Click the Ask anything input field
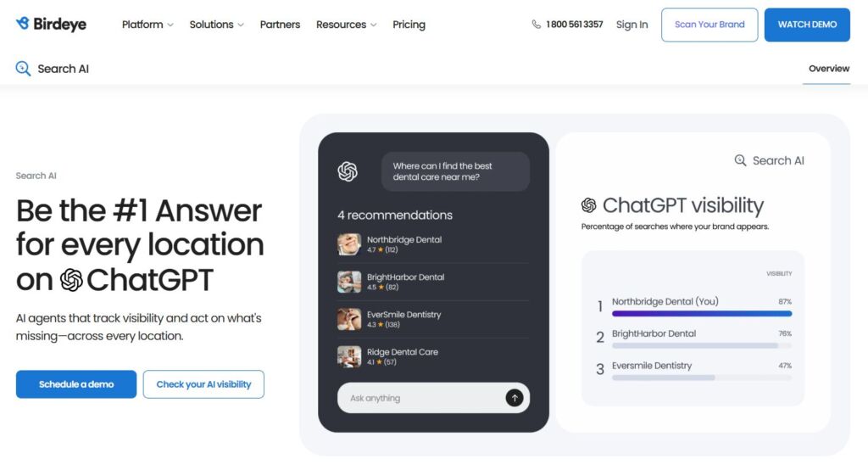868x470 pixels. coord(420,397)
